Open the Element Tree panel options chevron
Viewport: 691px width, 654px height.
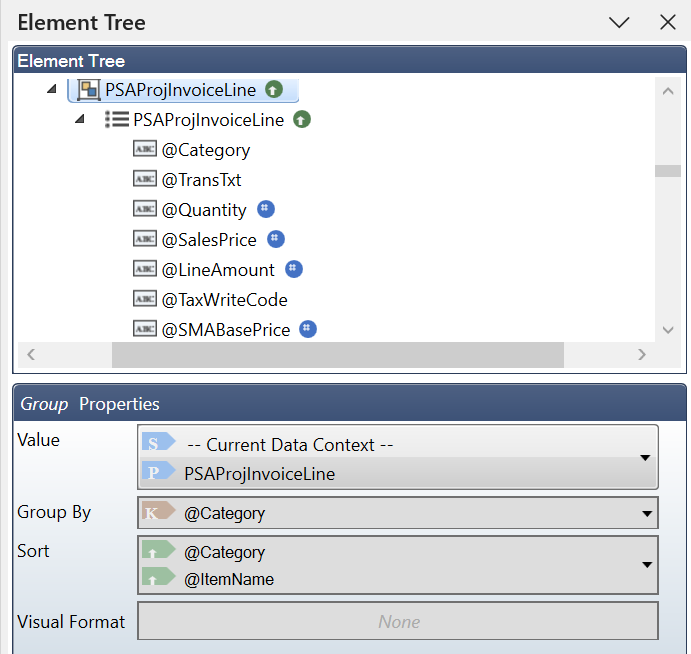(619, 22)
